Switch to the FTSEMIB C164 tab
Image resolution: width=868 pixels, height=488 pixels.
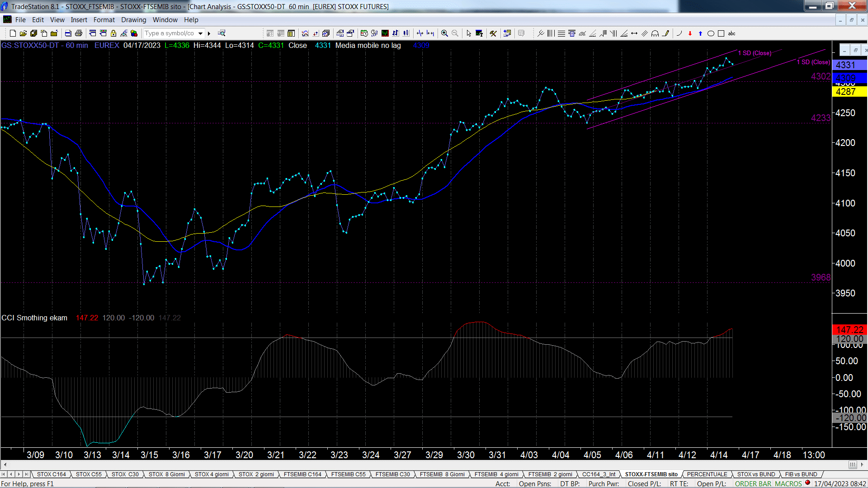tap(302, 474)
